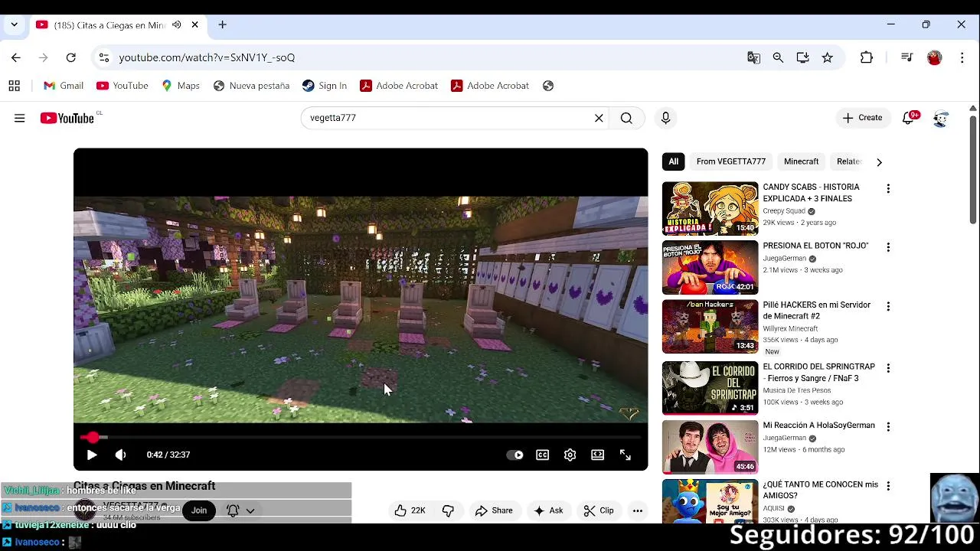
Task: Open CANDY SCABS video thumbnail
Action: point(710,208)
